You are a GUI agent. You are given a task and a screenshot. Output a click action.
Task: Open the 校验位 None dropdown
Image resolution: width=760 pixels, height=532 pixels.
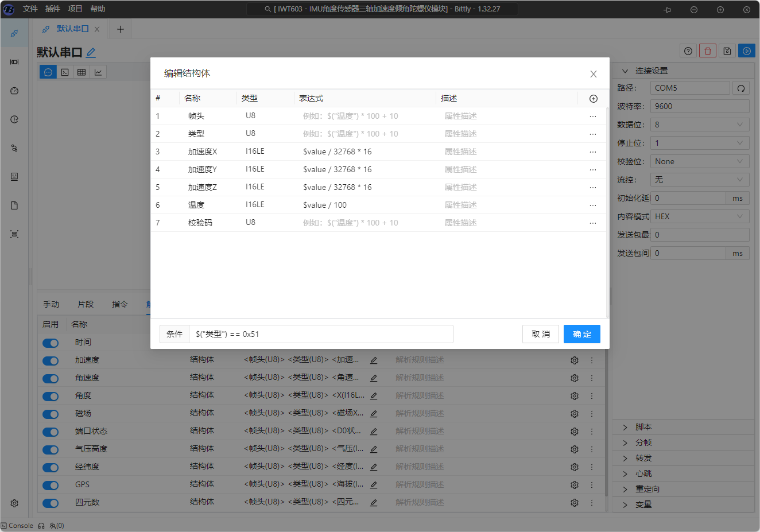pos(699,162)
